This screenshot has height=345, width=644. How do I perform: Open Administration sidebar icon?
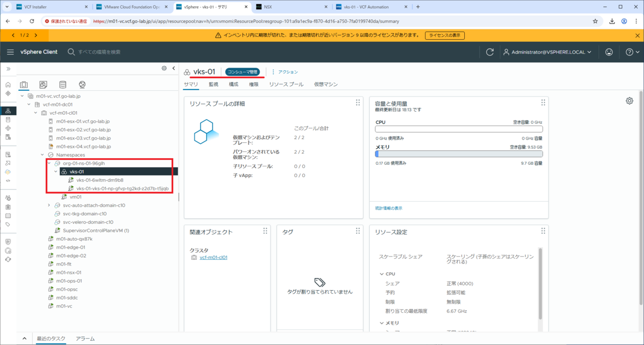point(8,198)
